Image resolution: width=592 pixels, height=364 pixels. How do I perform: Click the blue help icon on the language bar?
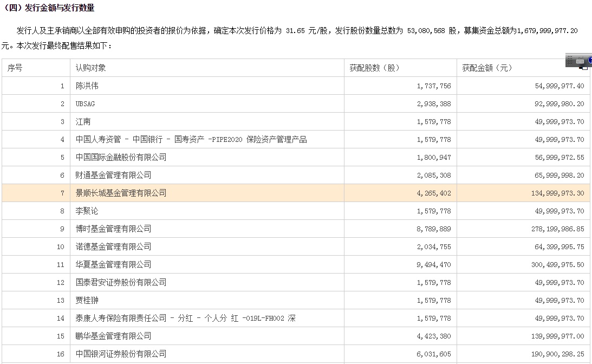click(590, 61)
